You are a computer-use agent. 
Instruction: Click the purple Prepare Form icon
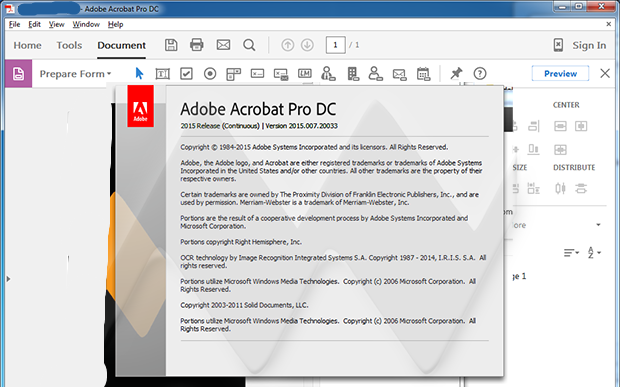[x=18, y=74]
